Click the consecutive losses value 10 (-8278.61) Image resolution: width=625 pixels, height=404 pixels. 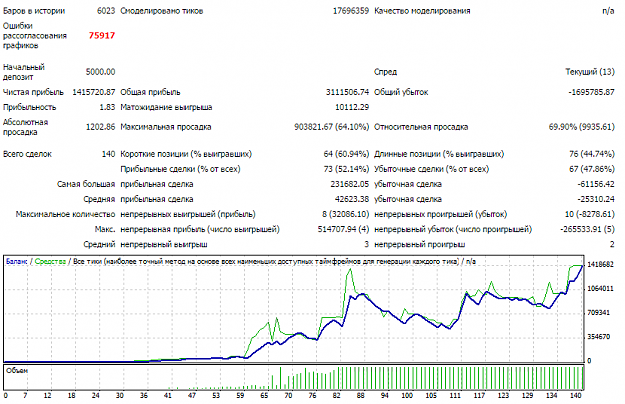click(x=590, y=214)
